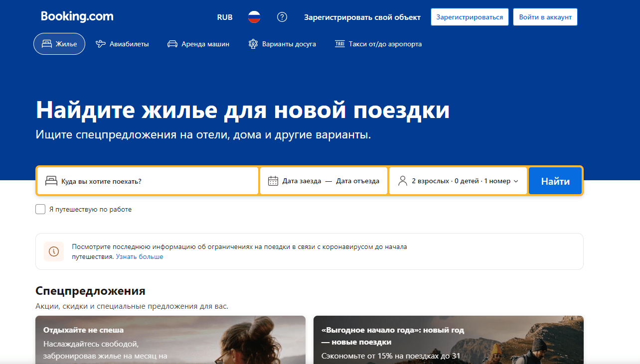Click the person icon in guests selector
The width and height of the screenshot is (640, 364).
point(403,181)
